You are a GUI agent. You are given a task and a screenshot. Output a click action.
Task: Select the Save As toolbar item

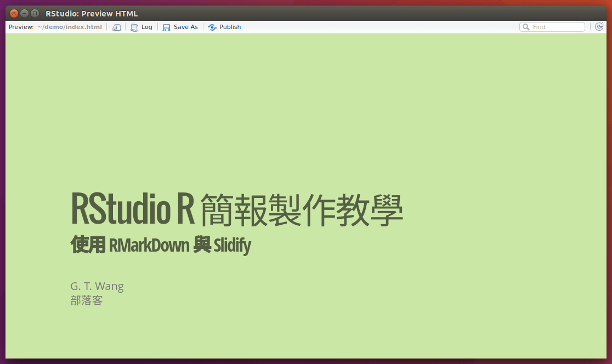185,27
